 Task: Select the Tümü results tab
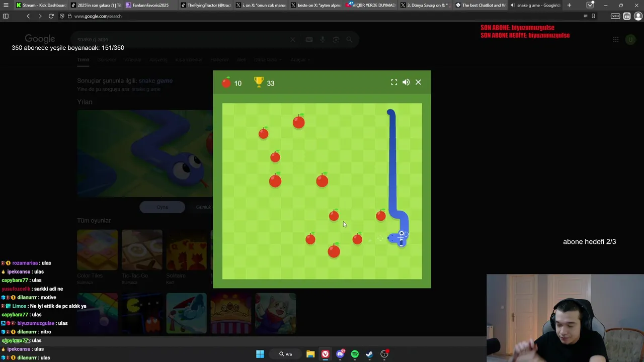(x=83, y=60)
